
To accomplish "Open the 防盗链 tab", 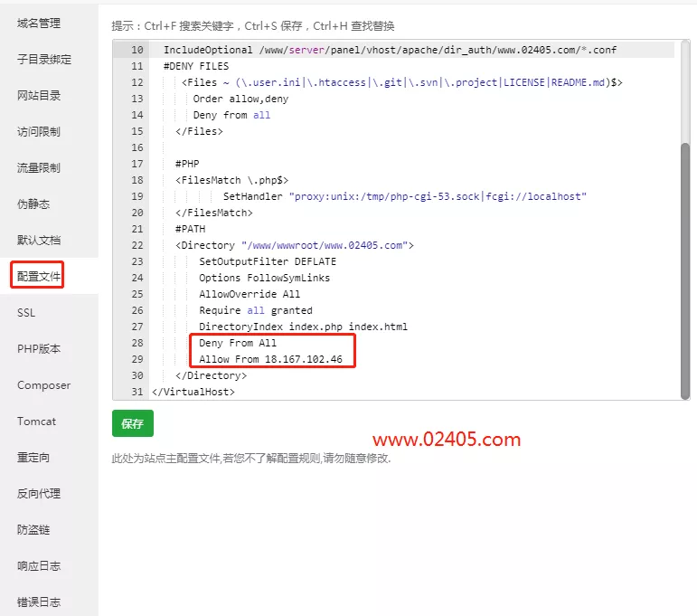I will (x=33, y=530).
